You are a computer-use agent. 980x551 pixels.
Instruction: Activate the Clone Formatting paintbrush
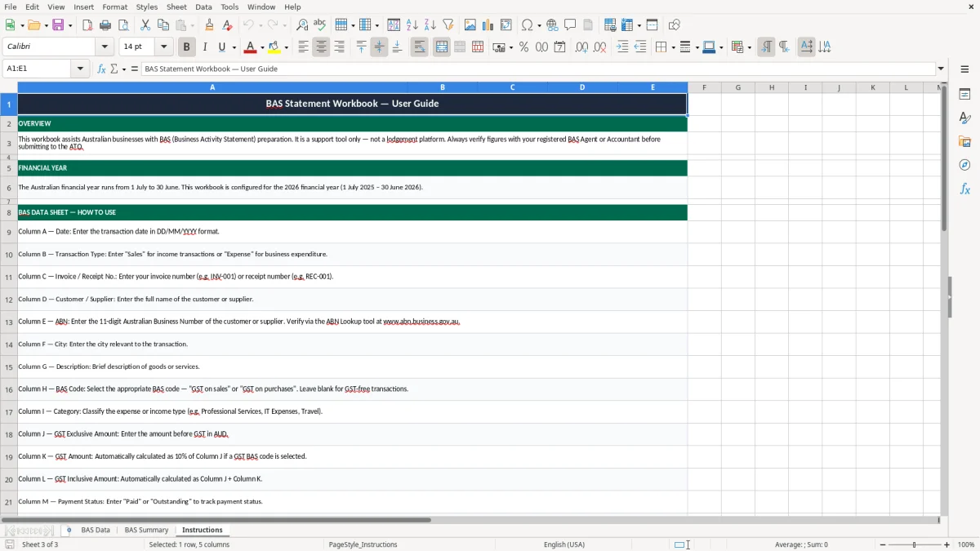[210, 25]
